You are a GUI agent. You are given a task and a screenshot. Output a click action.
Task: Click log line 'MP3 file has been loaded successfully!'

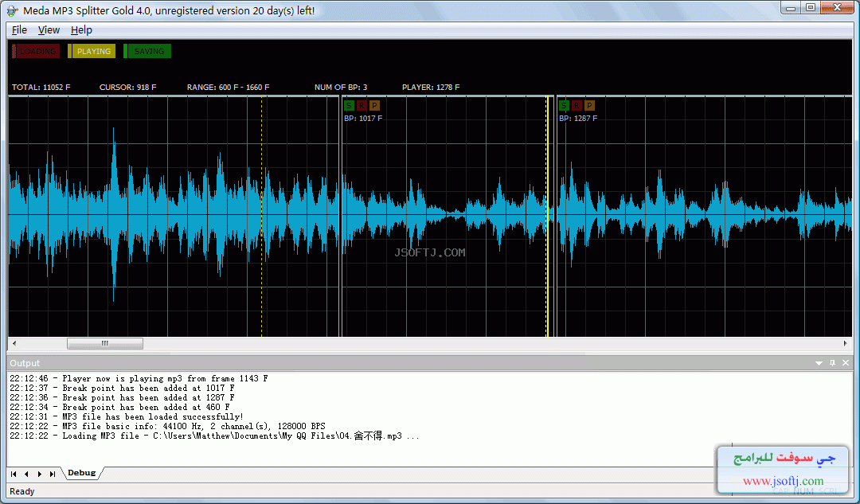click(126, 416)
